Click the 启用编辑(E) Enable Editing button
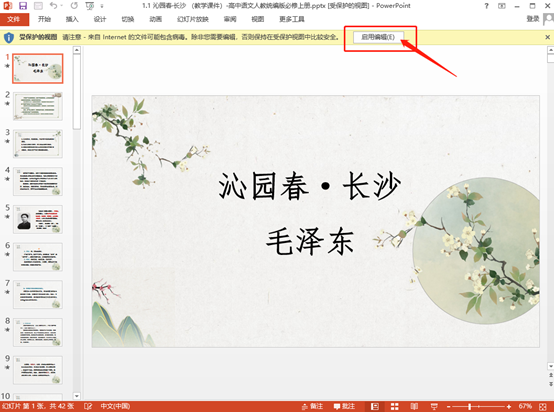The image size is (554, 412). click(378, 37)
